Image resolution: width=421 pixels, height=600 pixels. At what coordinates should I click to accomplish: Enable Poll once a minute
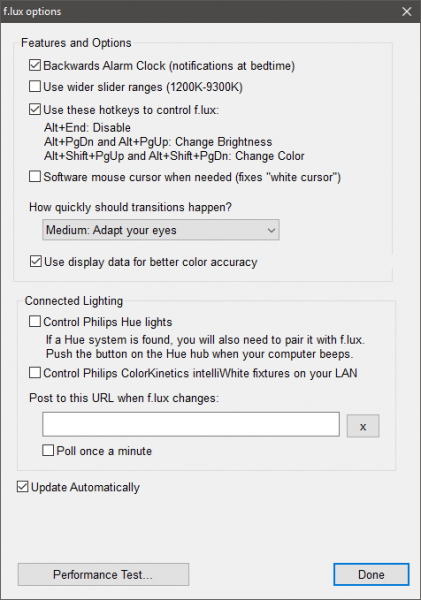click(x=48, y=450)
